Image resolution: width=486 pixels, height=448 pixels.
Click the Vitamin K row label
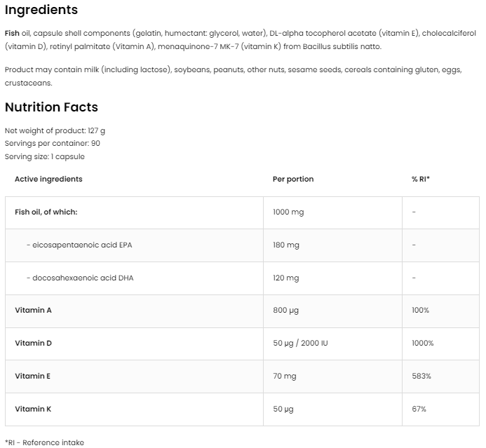tap(33, 409)
